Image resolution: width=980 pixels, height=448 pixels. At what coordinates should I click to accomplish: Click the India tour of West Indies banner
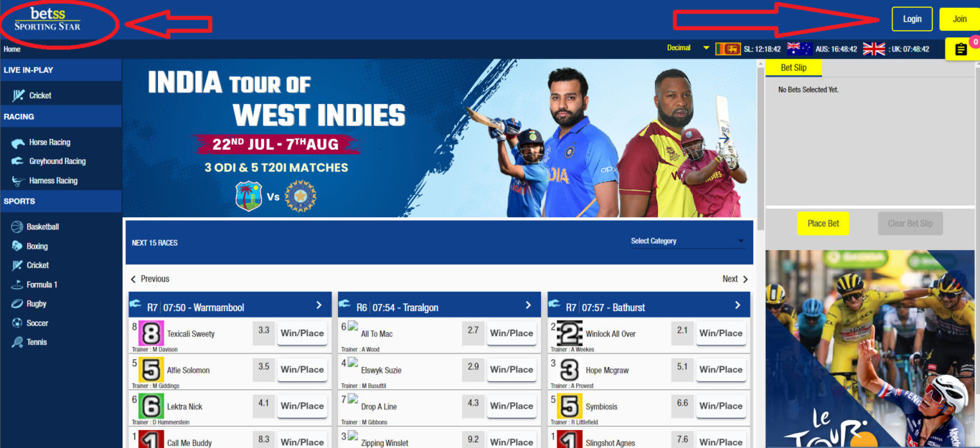439,138
